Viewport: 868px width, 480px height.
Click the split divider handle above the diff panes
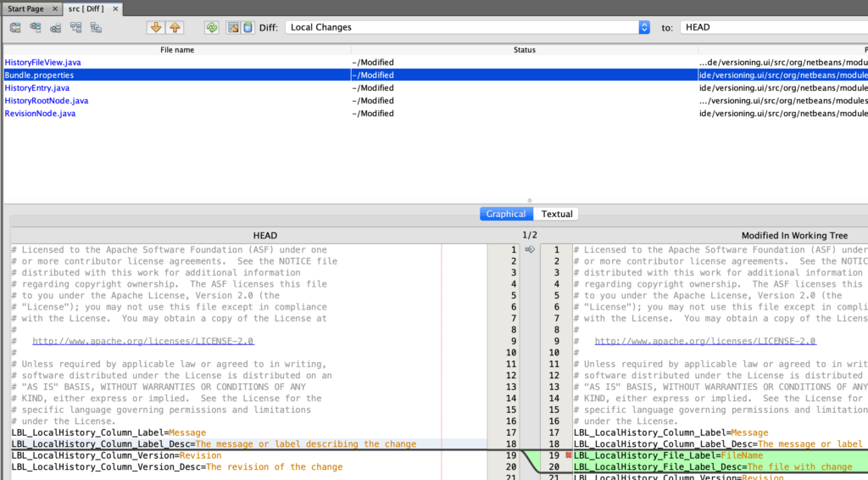coord(530,201)
